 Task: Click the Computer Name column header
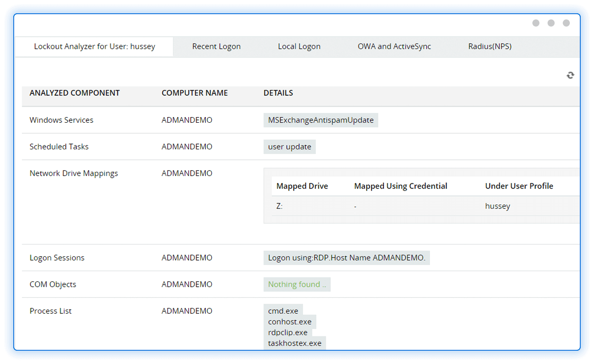[x=194, y=93]
